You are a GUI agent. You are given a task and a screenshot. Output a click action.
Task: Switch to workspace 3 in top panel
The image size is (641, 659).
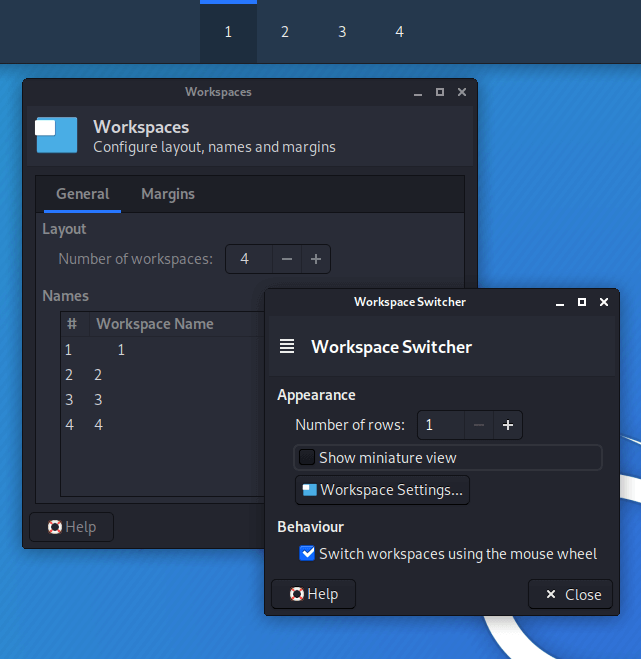tap(342, 32)
